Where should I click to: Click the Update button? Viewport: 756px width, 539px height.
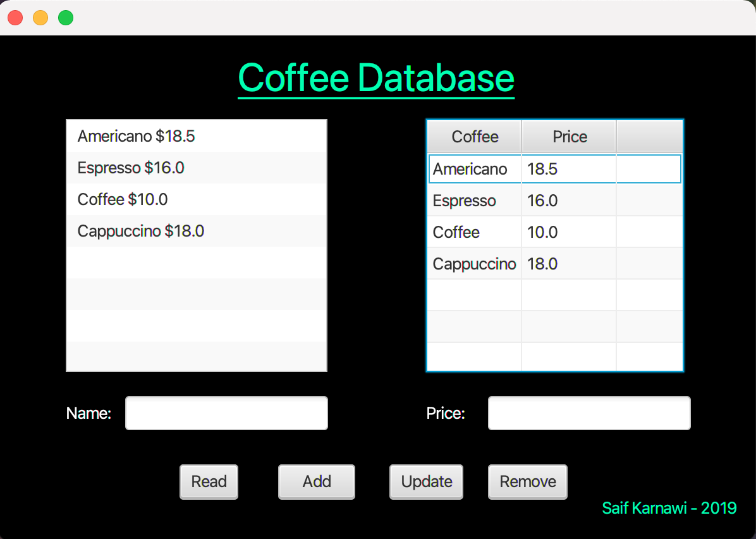(x=426, y=481)
